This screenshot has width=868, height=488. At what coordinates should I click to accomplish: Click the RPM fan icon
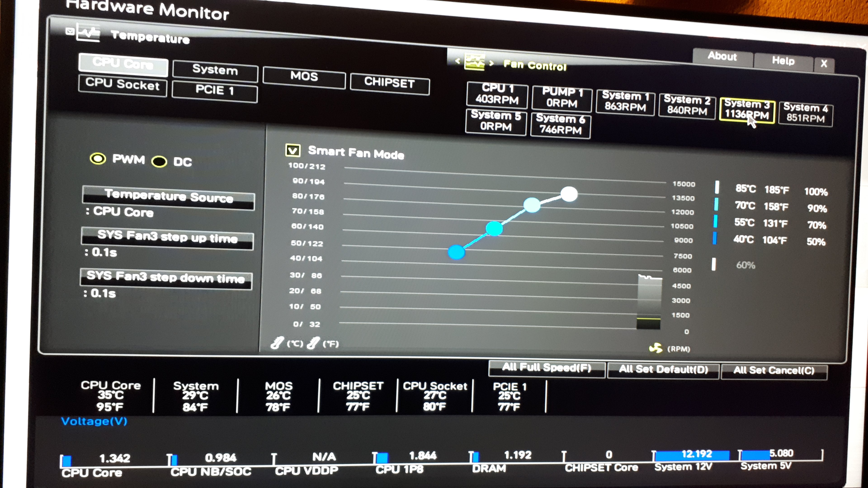point(655,348)
